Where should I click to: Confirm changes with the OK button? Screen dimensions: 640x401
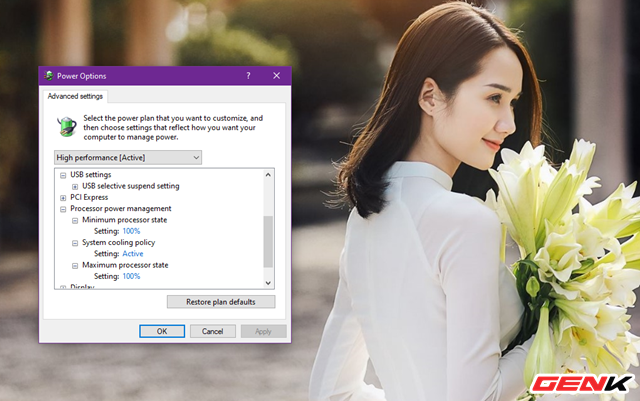pos(162,331)
